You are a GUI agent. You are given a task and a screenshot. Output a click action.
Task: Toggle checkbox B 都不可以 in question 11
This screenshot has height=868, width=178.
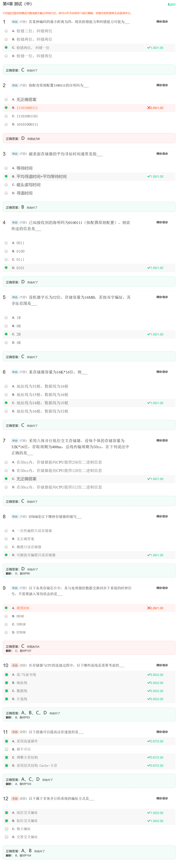(x=6, y=749)
